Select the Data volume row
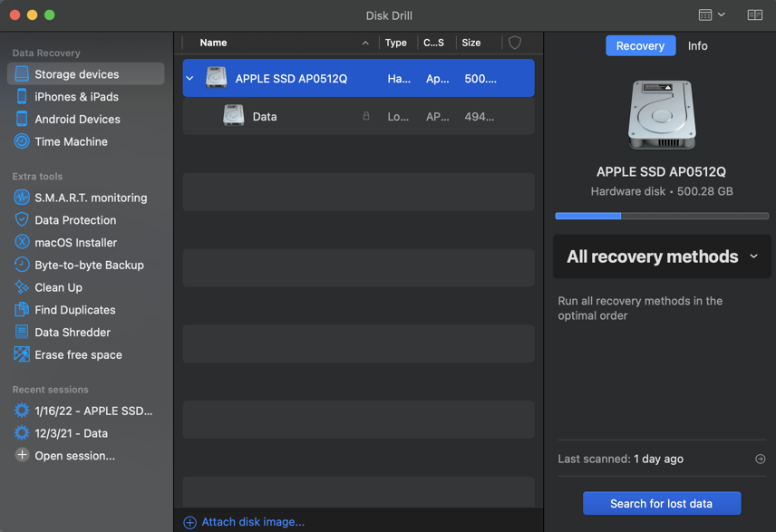This screenshot has height=532, width=776. click(x=358, y=116)
